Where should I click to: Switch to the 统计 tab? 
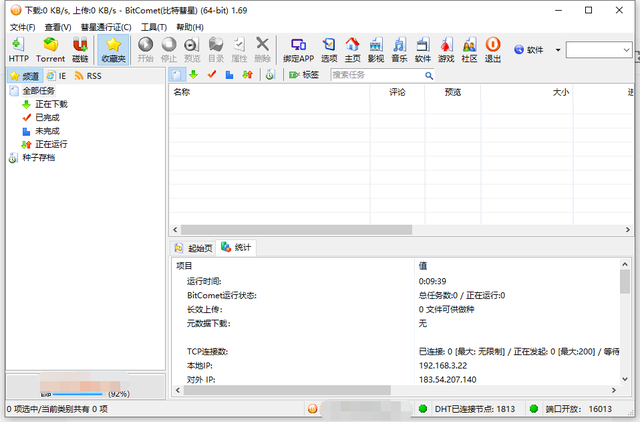[236, 247]
